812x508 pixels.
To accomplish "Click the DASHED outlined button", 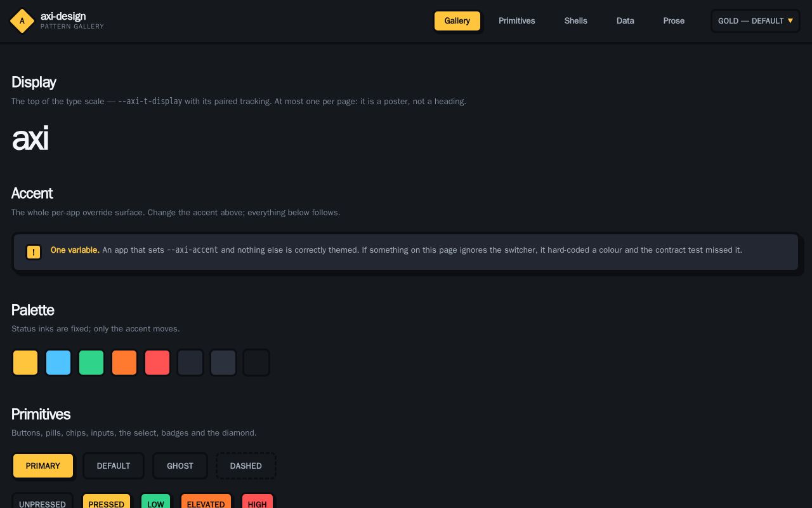I will tap(246, 466).
